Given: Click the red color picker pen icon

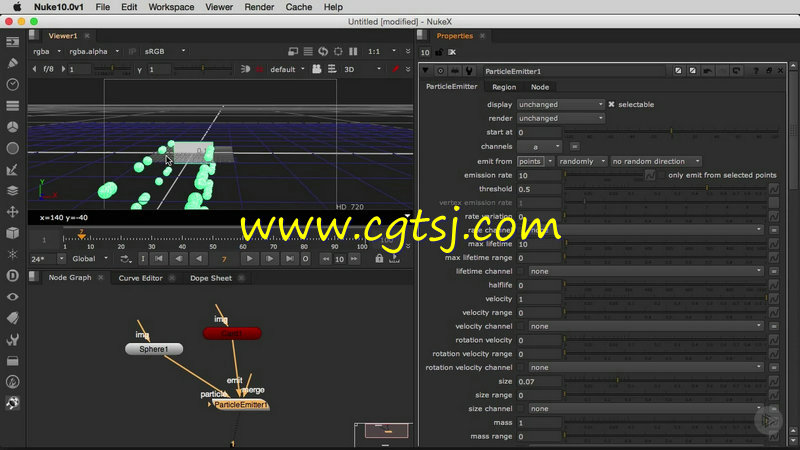Looking at the screenshot, I should pyautogui.click(x=395, y=69).
